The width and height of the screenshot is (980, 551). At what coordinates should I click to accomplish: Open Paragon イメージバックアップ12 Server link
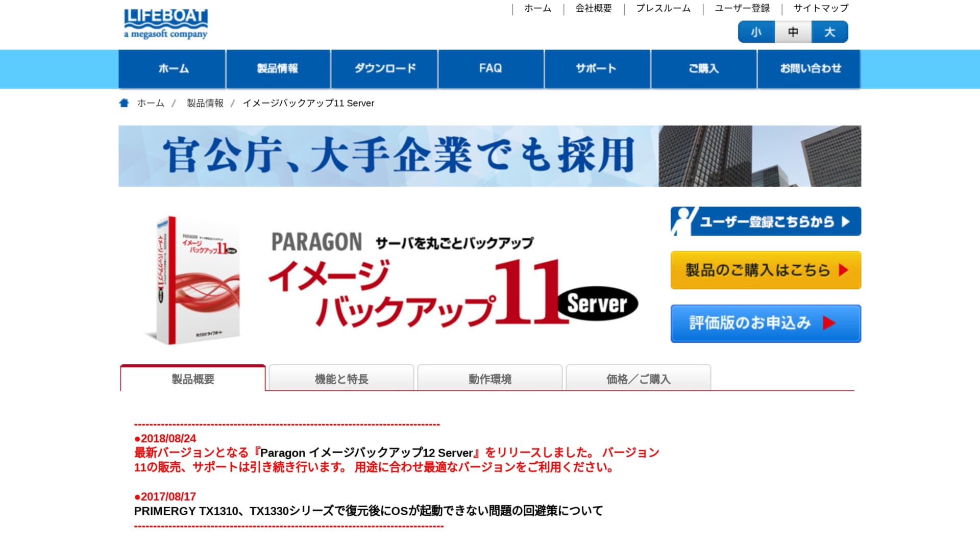[x=367, y=453]
